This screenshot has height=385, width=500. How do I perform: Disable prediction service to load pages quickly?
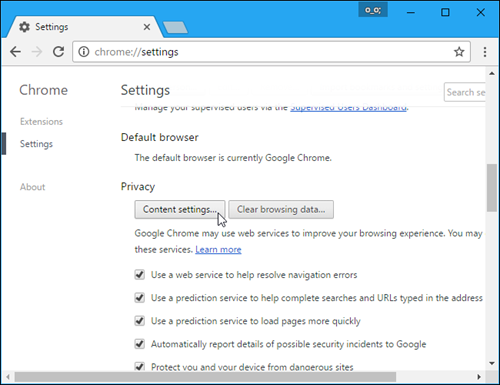(140, 321)
